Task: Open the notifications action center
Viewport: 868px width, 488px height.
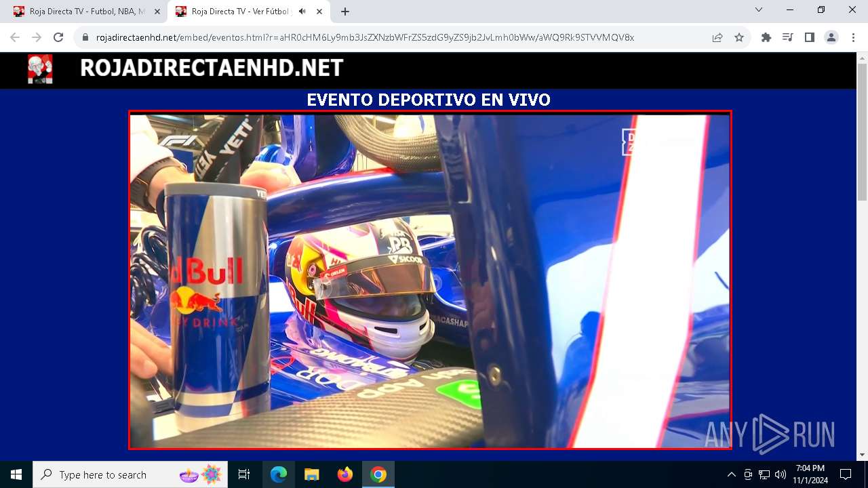Action: click(846, 474)
